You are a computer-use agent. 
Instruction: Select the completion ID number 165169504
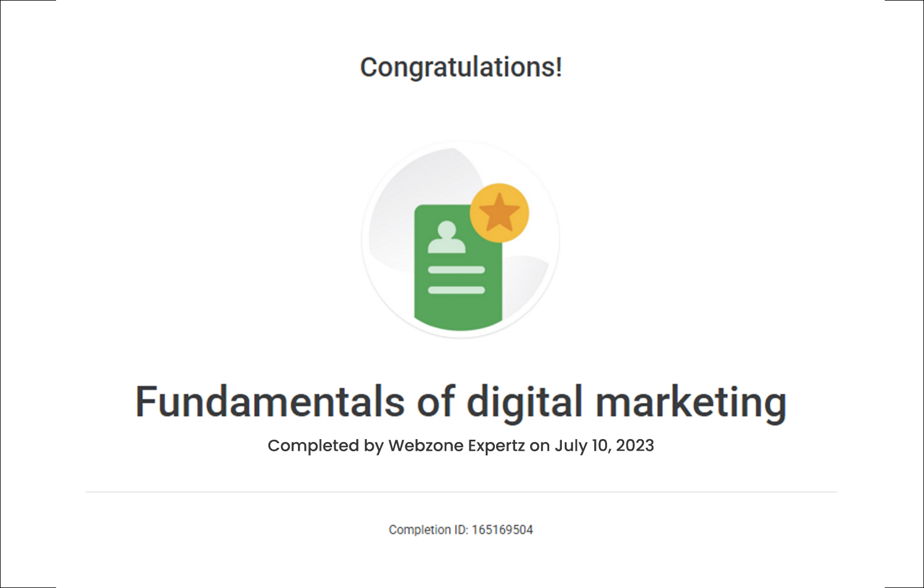click(502, 530)
